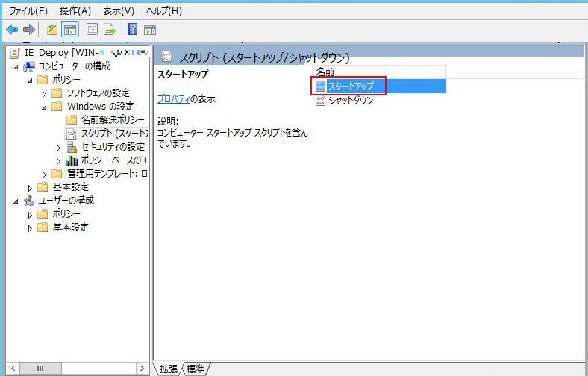Open the 操作(A) menu
This screenshot has height=376, width=588.
coord(75,10)
